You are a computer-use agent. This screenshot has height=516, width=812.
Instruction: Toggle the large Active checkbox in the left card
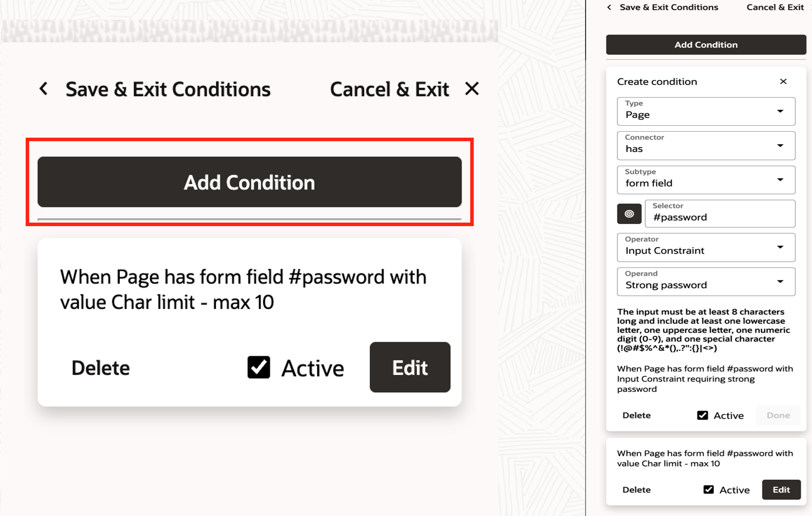pos(259,367)
